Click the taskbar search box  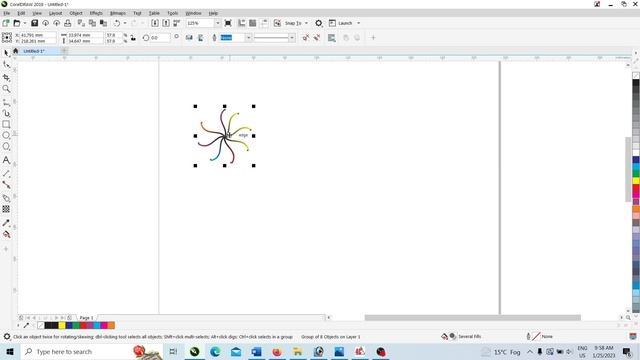(92, 351)
